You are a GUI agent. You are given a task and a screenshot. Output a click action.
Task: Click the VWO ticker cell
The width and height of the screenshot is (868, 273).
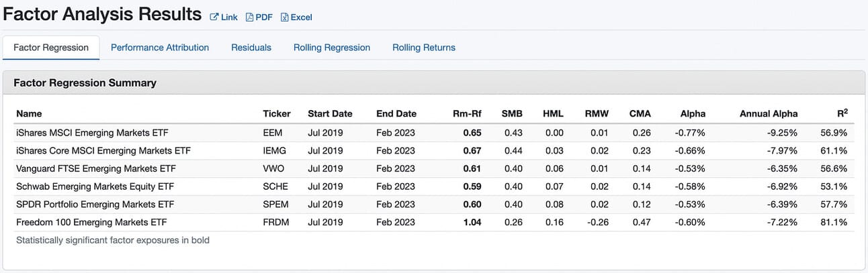274,168
